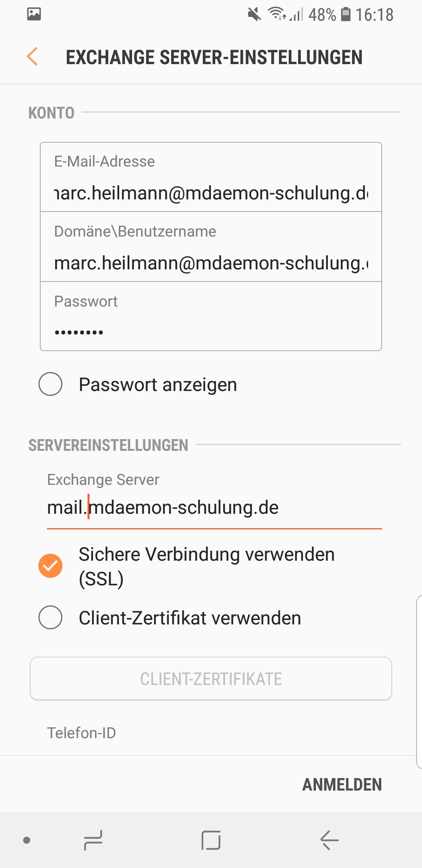The width and height of the screenshot is (422, 868).
Task: Tap the muted sound icon in status bar
Action: point(254,15)
